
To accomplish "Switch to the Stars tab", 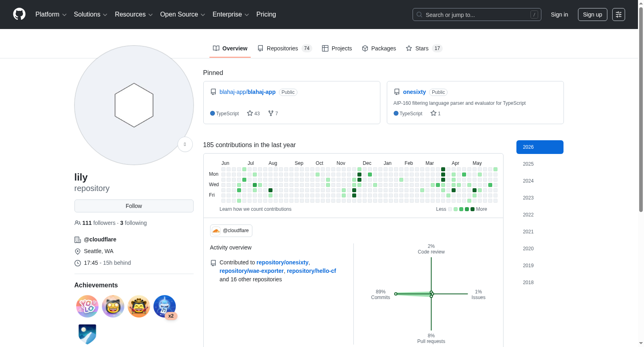I will [x=424, y=48].
